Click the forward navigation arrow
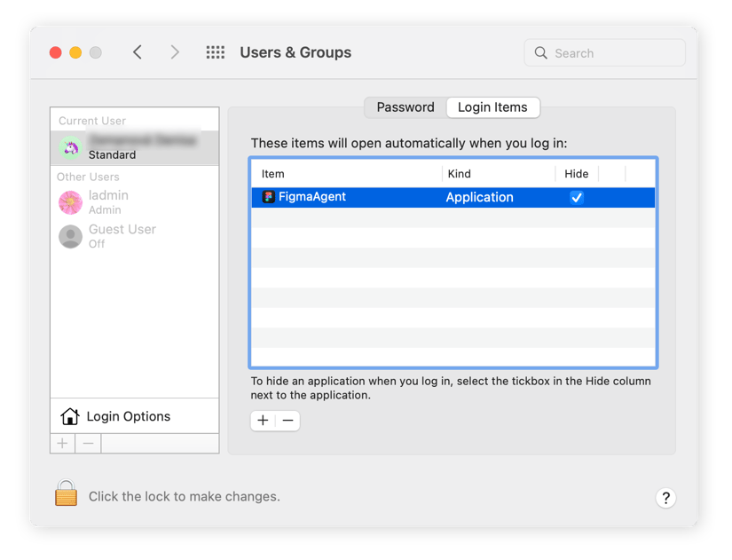Screen dimensions: 732x560 coord(175,52)
